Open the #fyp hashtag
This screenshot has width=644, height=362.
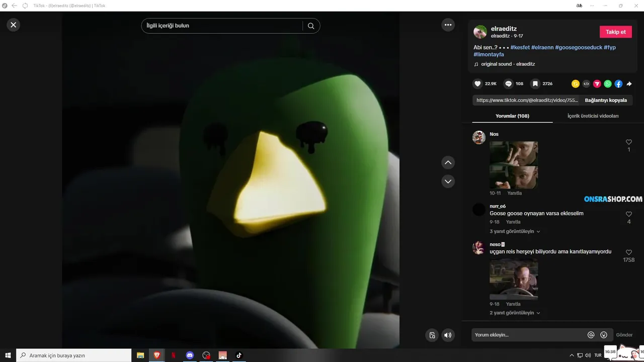click(610, 47)
